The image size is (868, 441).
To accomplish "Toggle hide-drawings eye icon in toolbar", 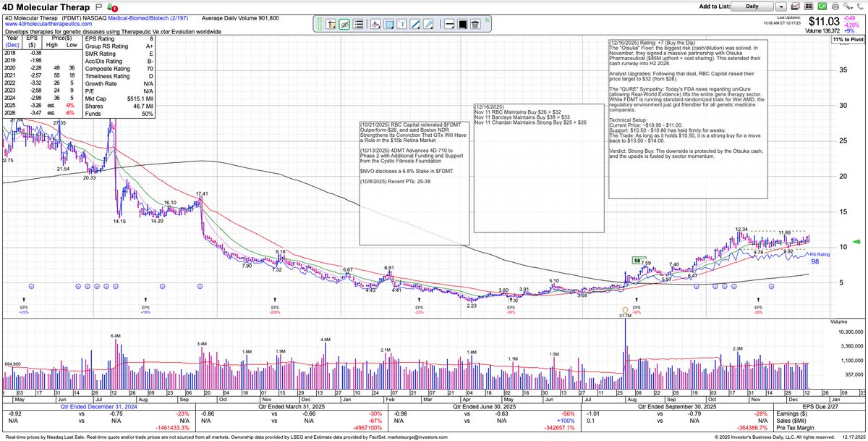I will (344, 24).
